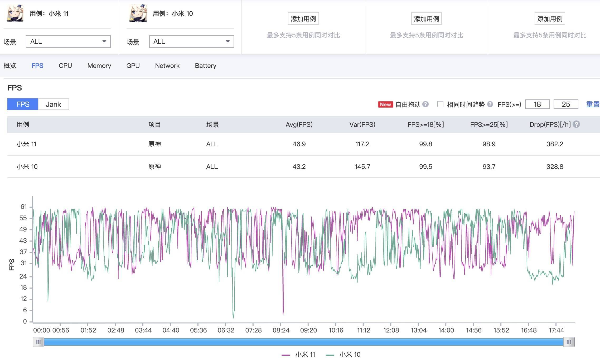Click the game avatar thumbnail for 小米 10
600x363 pixels.
pyautogui.click(x=138, y=13)
